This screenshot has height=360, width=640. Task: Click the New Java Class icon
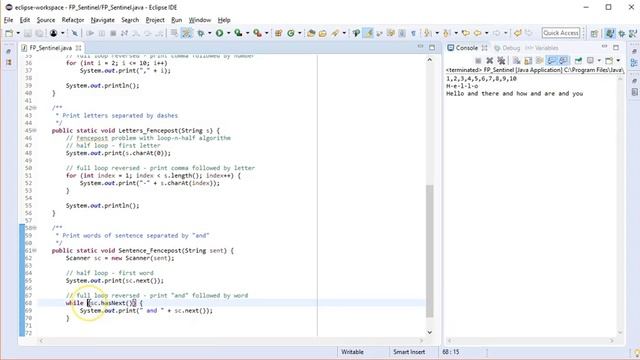pyautogui.click(x=291, y=33)
